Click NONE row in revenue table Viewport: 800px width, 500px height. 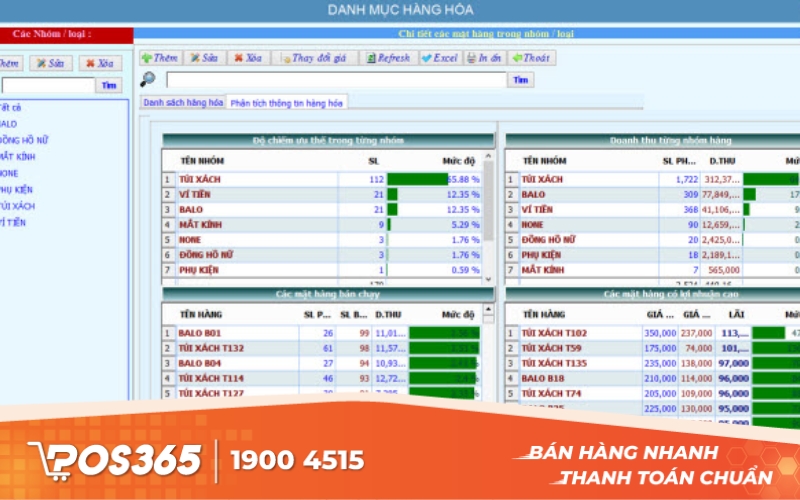(x=653, y=224)
